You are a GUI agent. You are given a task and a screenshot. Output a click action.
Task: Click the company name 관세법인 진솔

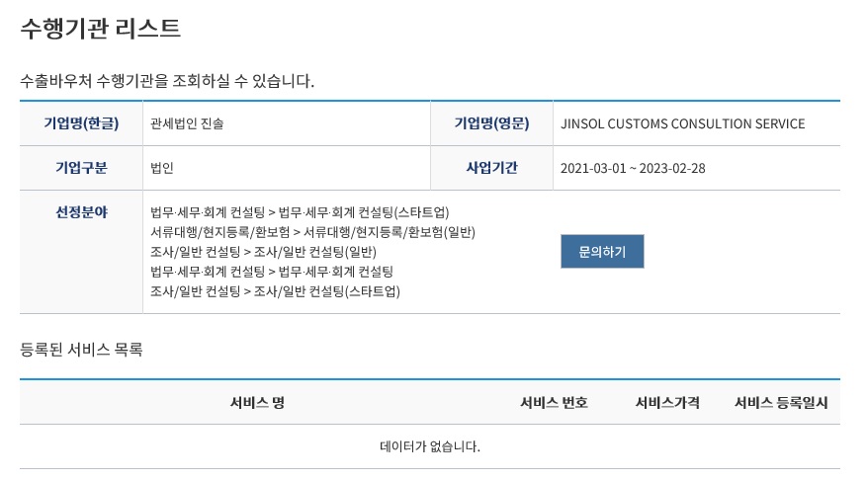(x=194, y=123)
